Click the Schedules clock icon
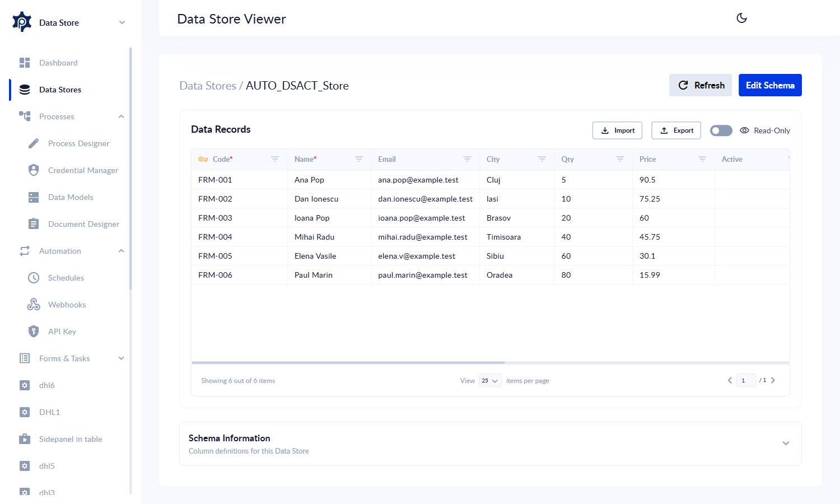The height and width of the screenshot is (504, 840). (34, 278)
